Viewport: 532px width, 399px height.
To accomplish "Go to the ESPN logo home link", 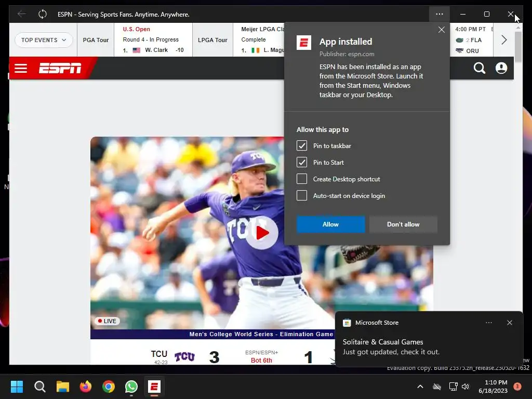I will click(60, 68).
